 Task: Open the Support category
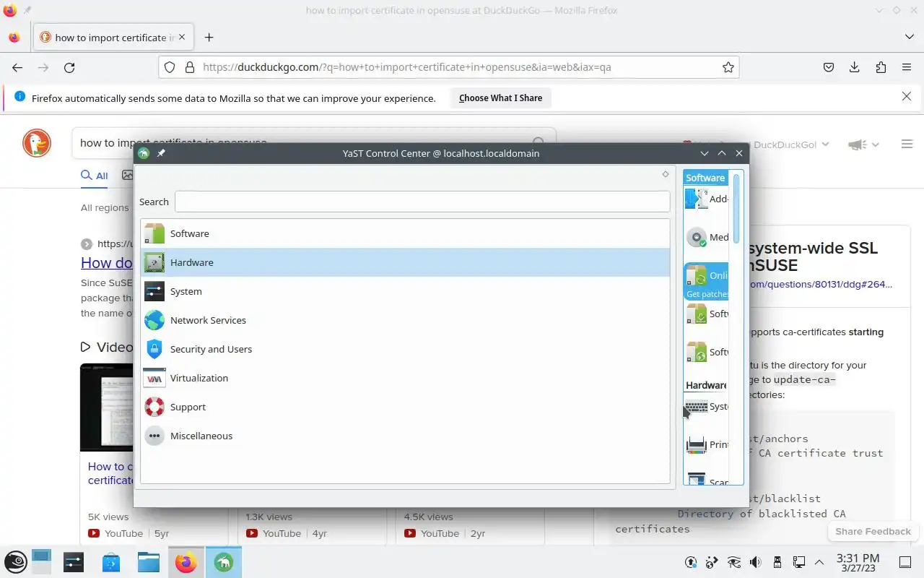405,407
